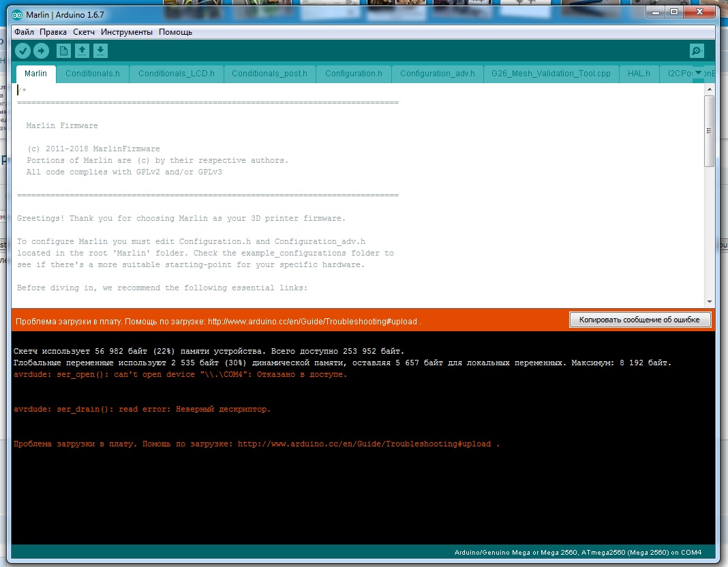The image size is (728, 567).
Task: Expand the tab list dropdown arrow
Action: [x=698, y=73]
